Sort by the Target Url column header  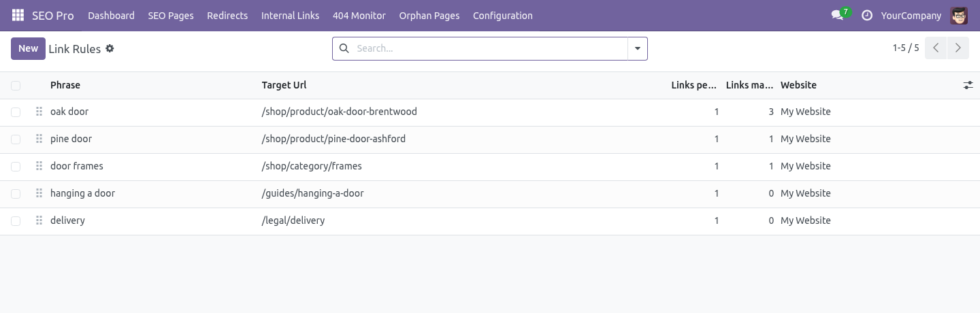click(x=284, y=85)
